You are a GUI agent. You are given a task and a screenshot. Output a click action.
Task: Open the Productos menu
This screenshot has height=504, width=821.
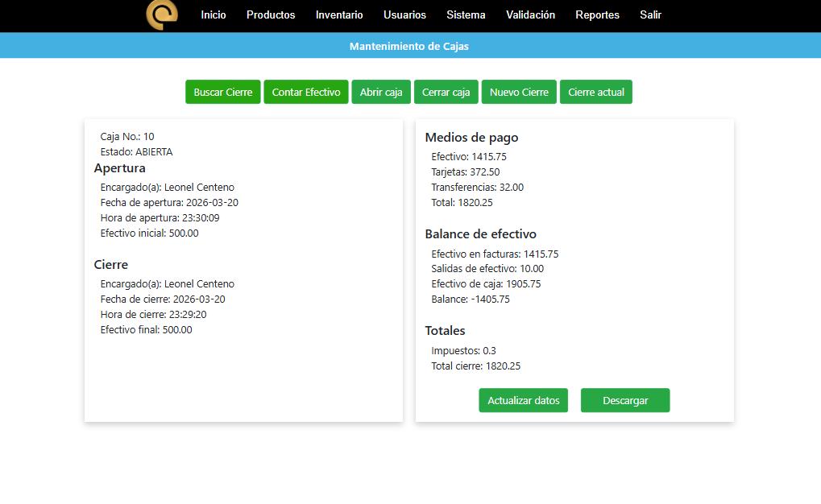coord(271,14)
